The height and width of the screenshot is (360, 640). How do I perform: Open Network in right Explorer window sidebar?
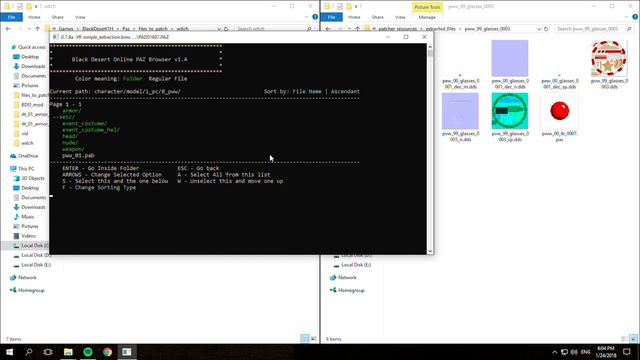coord(347,278)
